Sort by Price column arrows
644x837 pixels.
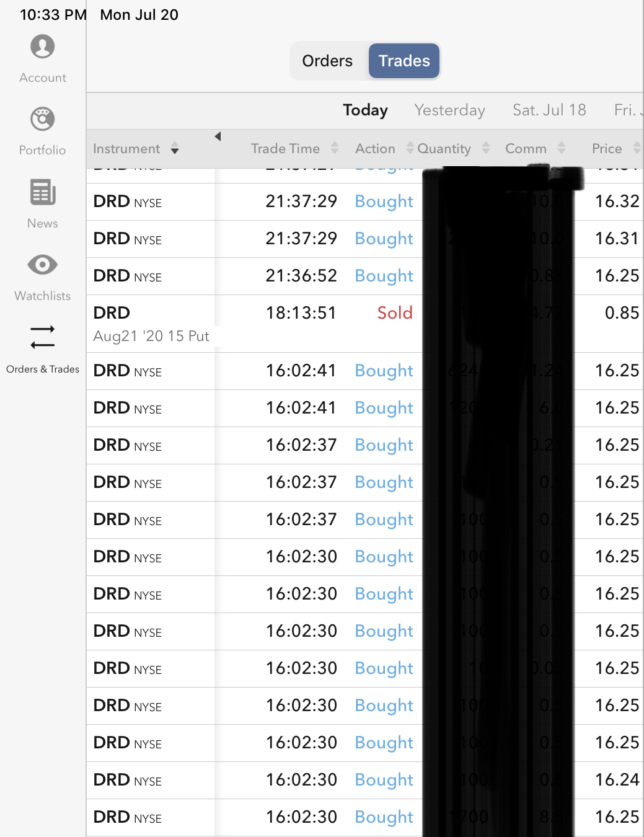click(x=637, y=148)
